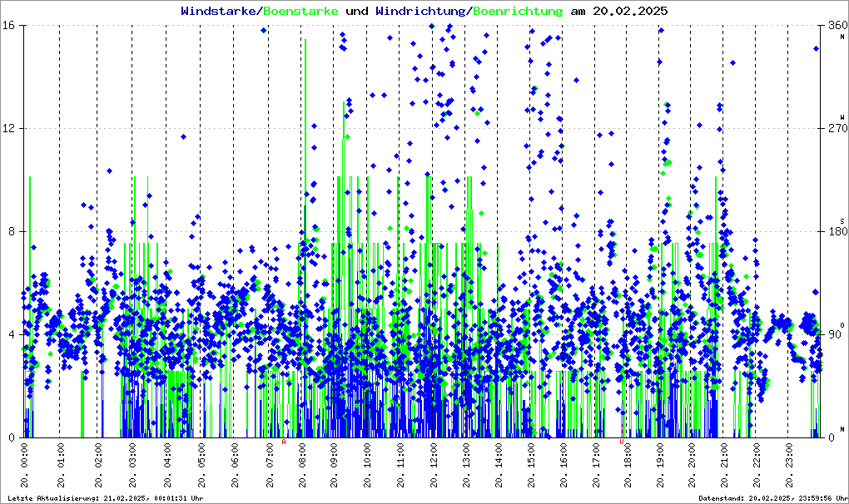Click the red sunrise marker 'A'
Screen dimensions: 849x504
284,442
